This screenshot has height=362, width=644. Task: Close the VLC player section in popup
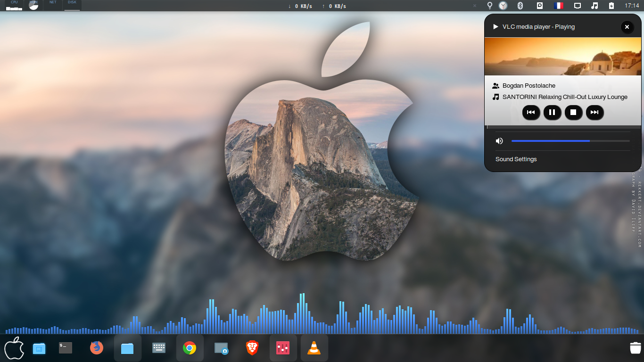627,27
